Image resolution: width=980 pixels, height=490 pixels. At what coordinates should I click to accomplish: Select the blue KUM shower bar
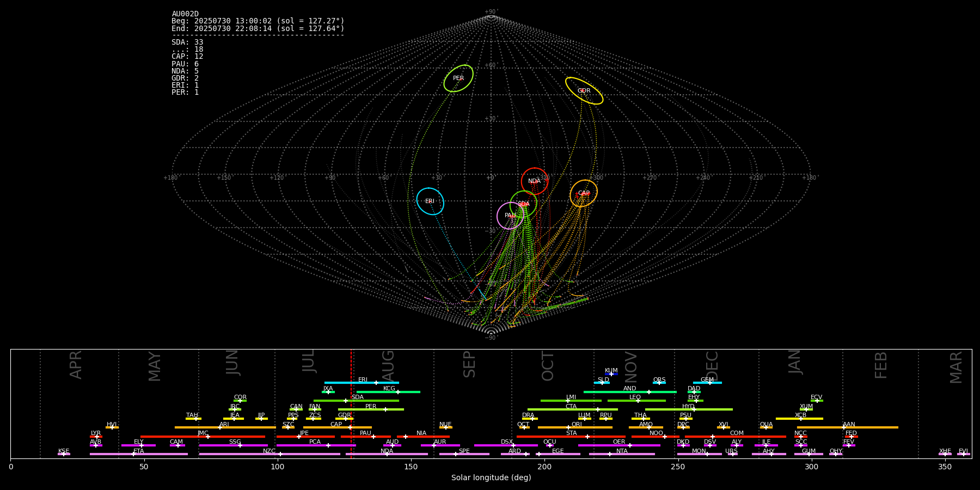pyautogui.click(x=611, y=374)
